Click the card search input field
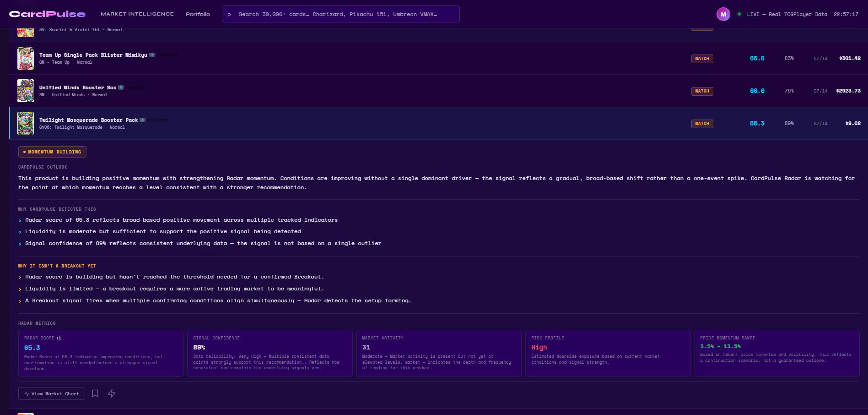The height and width of the screenshot is (415, 868). (x=340, y=14)
